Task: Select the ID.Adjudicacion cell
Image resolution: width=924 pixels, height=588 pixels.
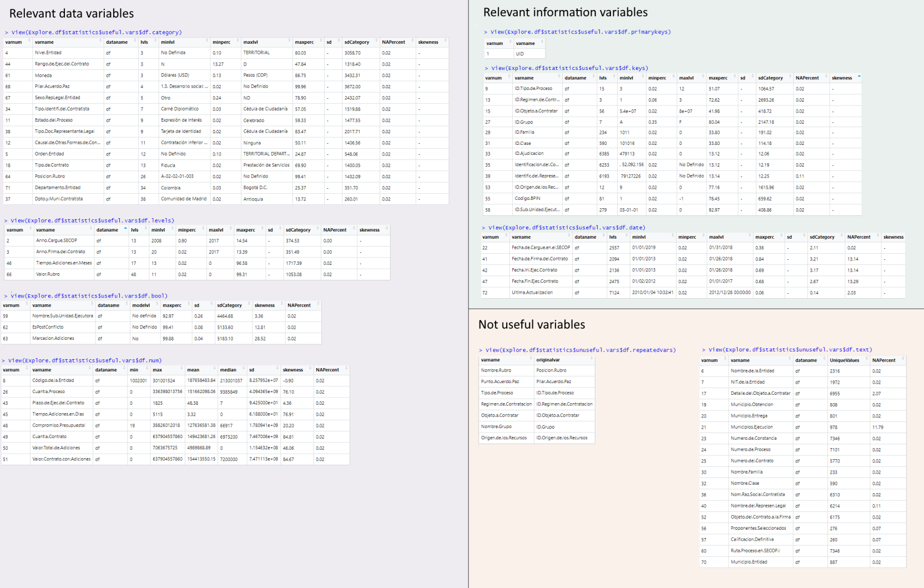Action: (x=529, y=154)
